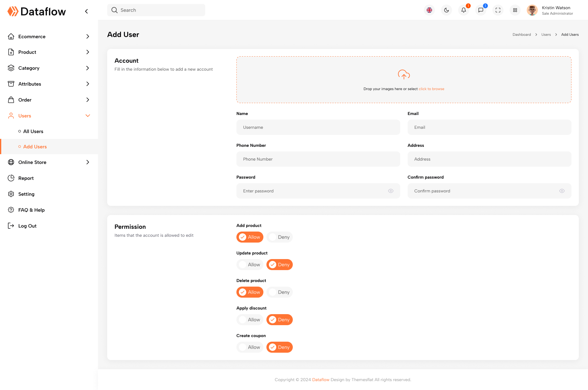
Task: Open the notifications bell icon
Action: [x=463, y=10]
